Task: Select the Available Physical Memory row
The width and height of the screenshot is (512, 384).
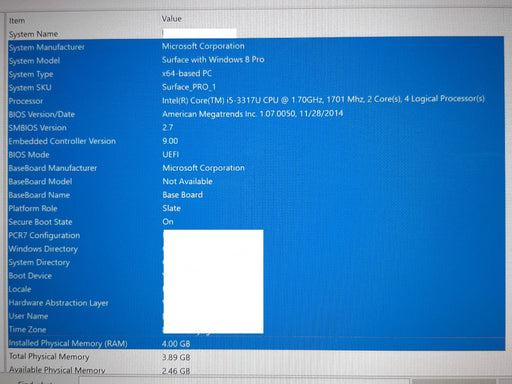Action: (256, 370)
